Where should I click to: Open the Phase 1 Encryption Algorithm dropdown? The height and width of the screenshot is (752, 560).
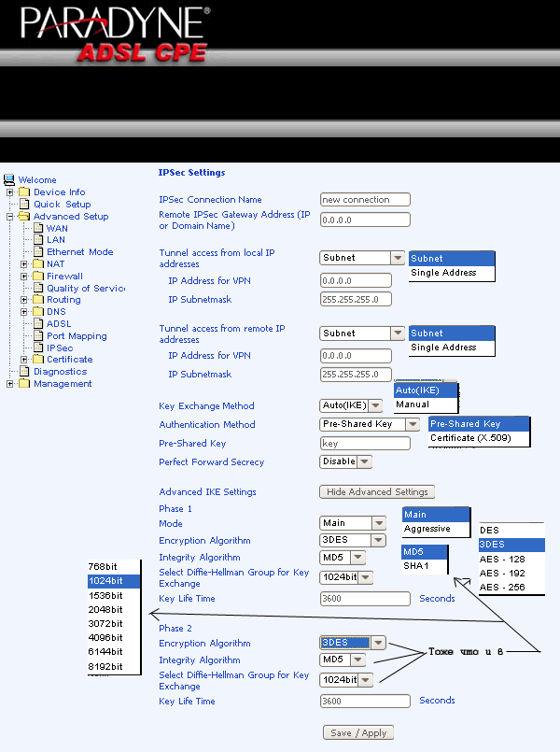pyautogui.click(x=353, y=540)
